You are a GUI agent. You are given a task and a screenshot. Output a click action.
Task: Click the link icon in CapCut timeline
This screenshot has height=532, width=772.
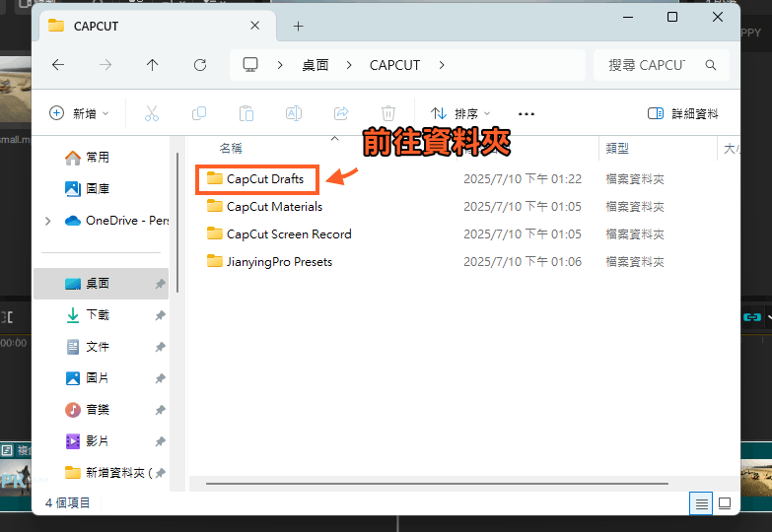pos(752,317)
